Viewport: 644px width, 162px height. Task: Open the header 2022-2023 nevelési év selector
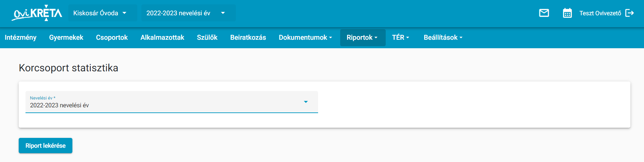coord(189,13)
